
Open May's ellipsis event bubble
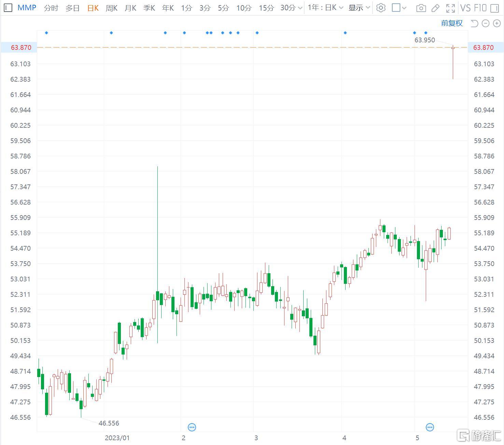[430, 427]
